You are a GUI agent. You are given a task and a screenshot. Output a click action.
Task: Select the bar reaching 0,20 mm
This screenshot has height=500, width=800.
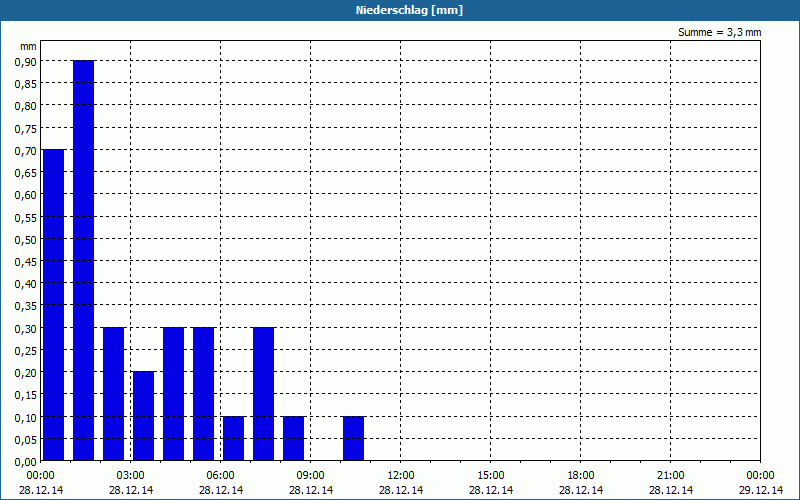pyautogui.click(x=143, y=416)
